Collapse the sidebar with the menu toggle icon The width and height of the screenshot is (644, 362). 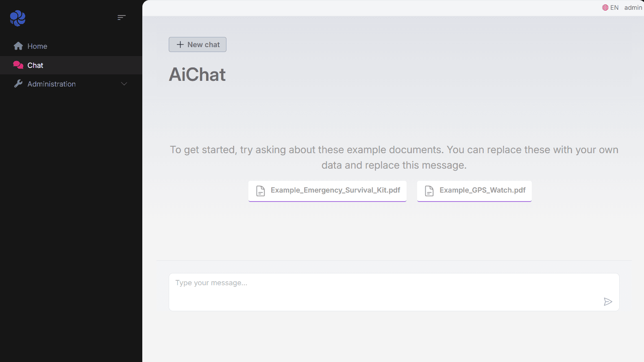point(122,17)
